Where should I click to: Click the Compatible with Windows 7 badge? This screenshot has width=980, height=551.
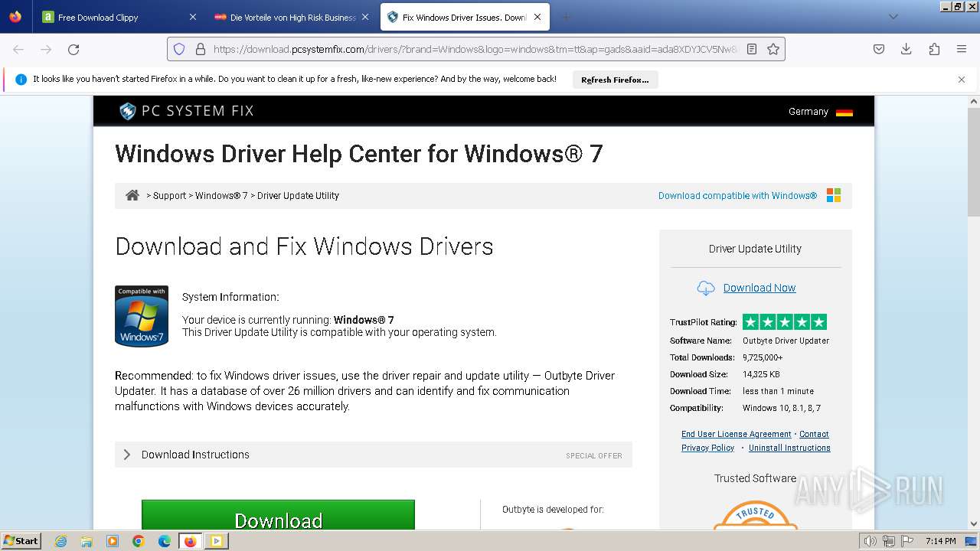tap(142, 316)
